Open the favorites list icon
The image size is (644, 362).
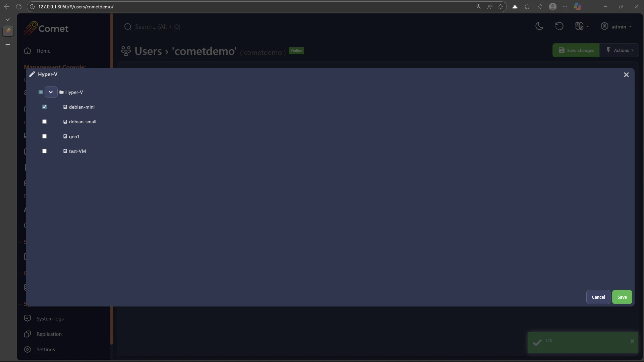tap(541, 7)
